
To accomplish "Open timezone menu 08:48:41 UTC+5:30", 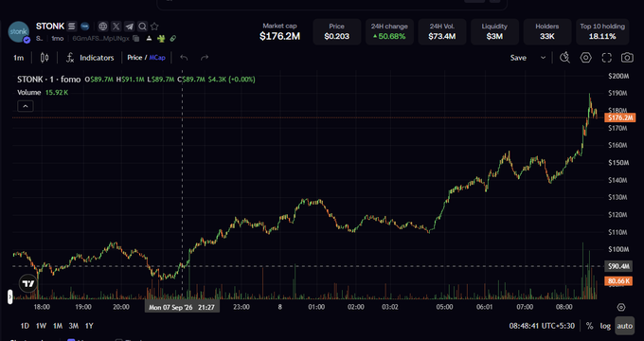I will (x=542, y=326).
